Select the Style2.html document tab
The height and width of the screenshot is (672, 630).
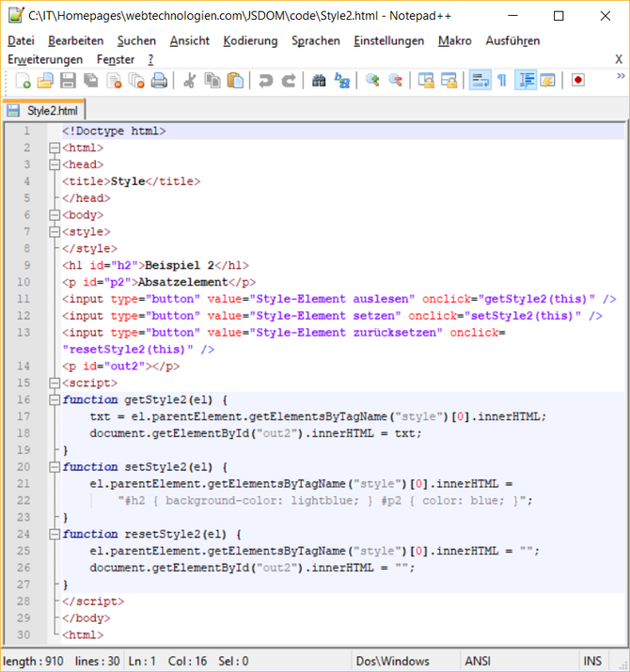44,111
